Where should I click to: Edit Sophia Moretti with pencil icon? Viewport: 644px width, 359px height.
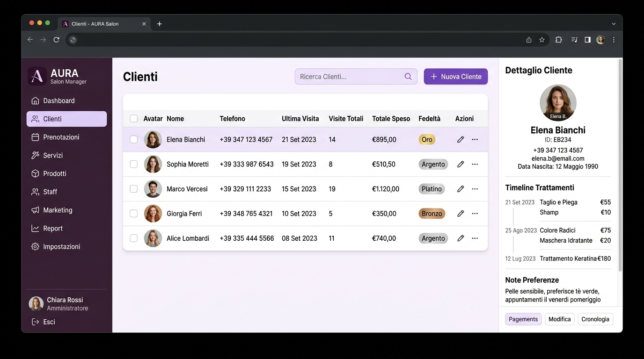(461, 164)
